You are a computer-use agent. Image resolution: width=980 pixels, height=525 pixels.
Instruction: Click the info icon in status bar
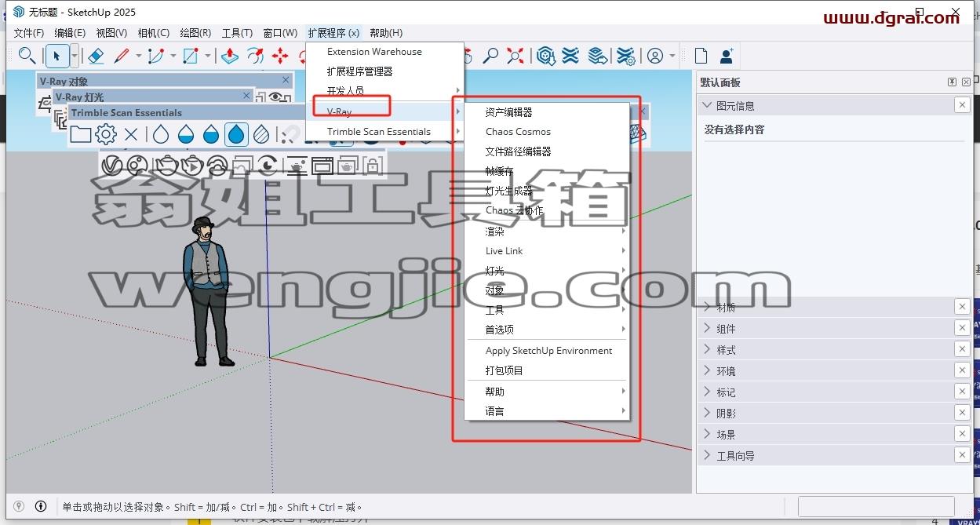coord(41,506)
